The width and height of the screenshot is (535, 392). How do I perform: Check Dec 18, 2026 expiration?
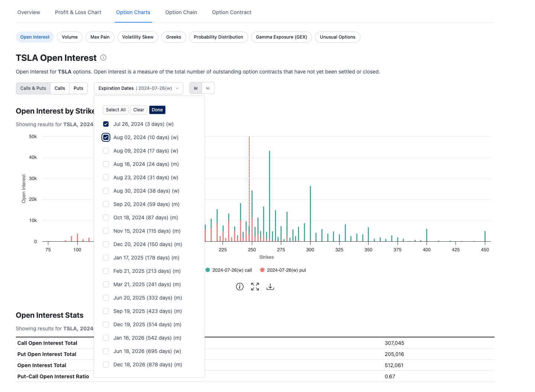(106, 365)
